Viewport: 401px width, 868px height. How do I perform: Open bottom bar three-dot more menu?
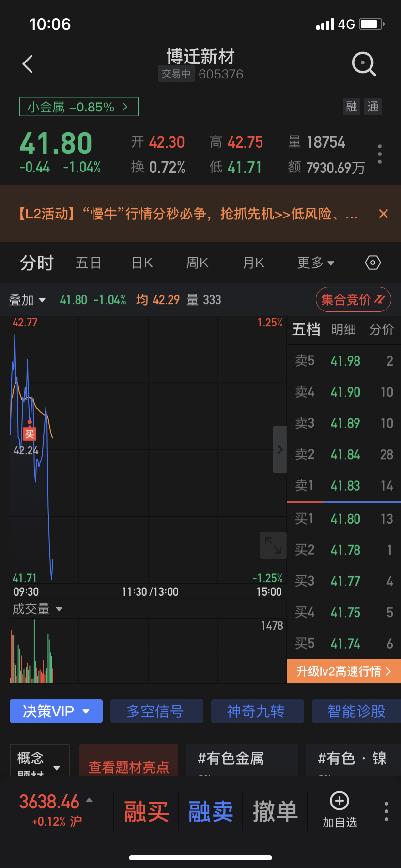[x=386, y=811]
